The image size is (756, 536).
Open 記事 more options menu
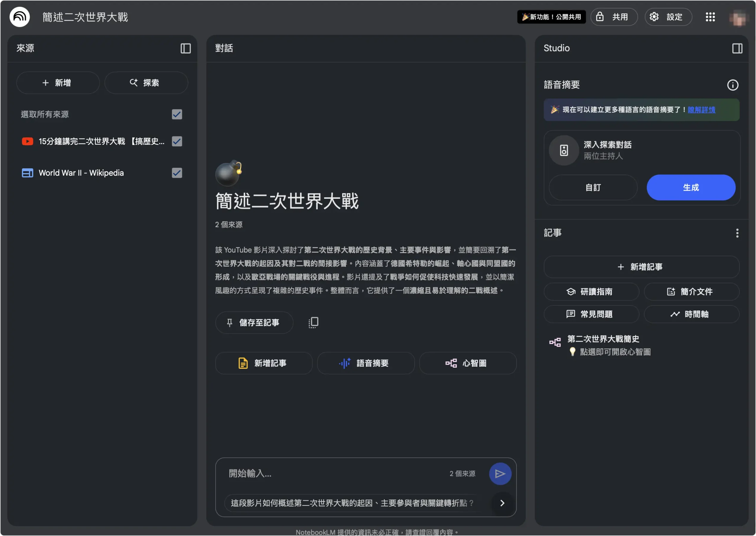click(737, 233)
